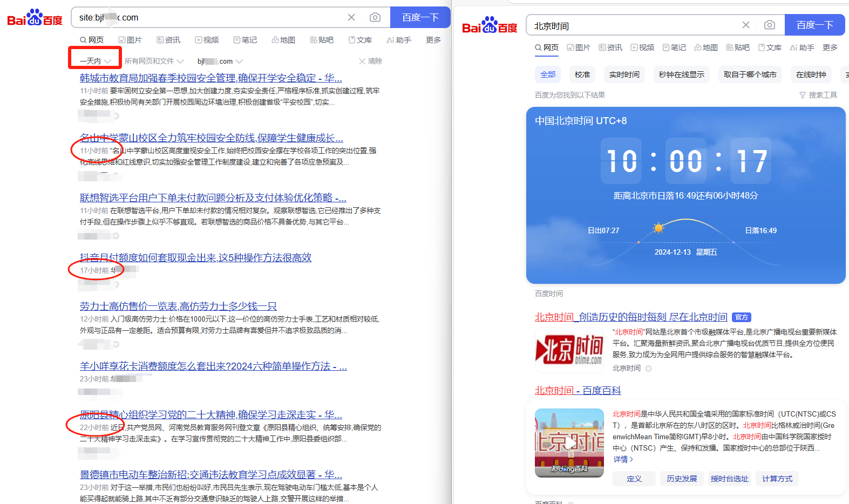Click 清除 to clear search filters
Screen dimensions: 849x504
(x=370, y=61)
